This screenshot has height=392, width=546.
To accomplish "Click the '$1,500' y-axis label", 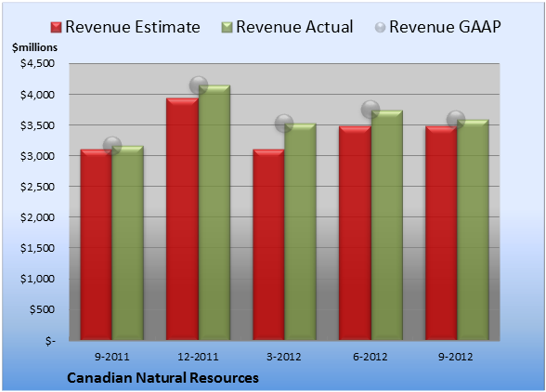I will (37, 248).
